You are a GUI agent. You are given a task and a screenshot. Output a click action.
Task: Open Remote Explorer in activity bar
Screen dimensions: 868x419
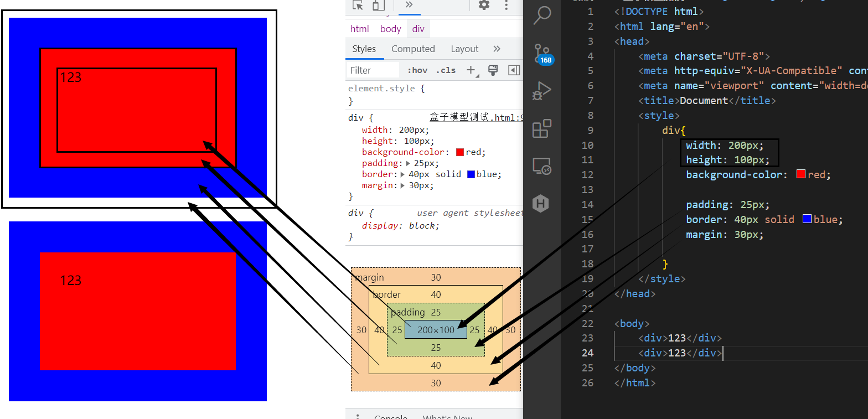(x=542, y=166)
